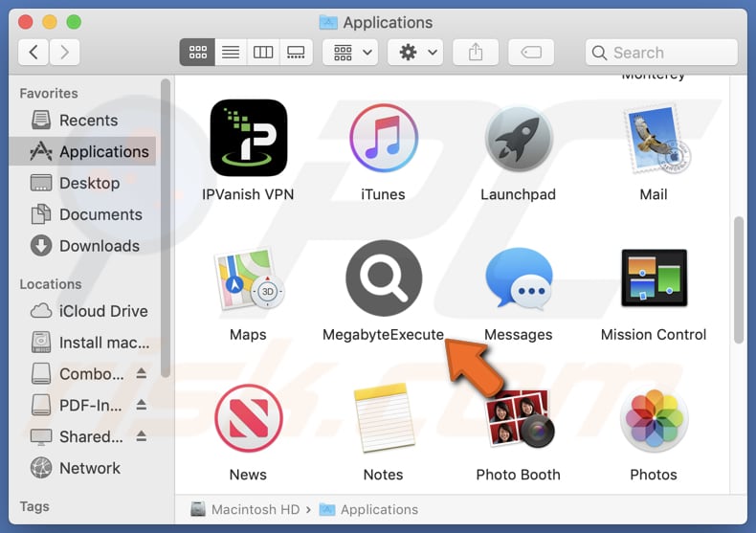Open Network in the sidebar

pos(82,468)
